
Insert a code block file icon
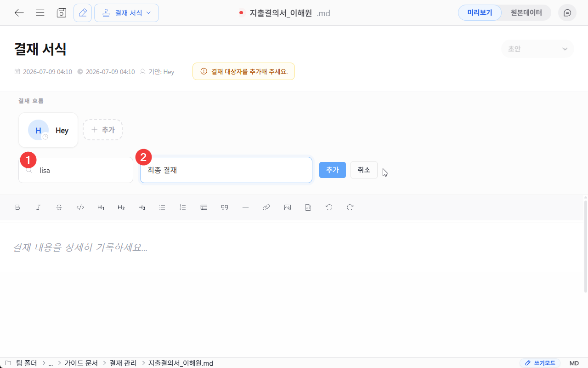(x=308, y=207)
